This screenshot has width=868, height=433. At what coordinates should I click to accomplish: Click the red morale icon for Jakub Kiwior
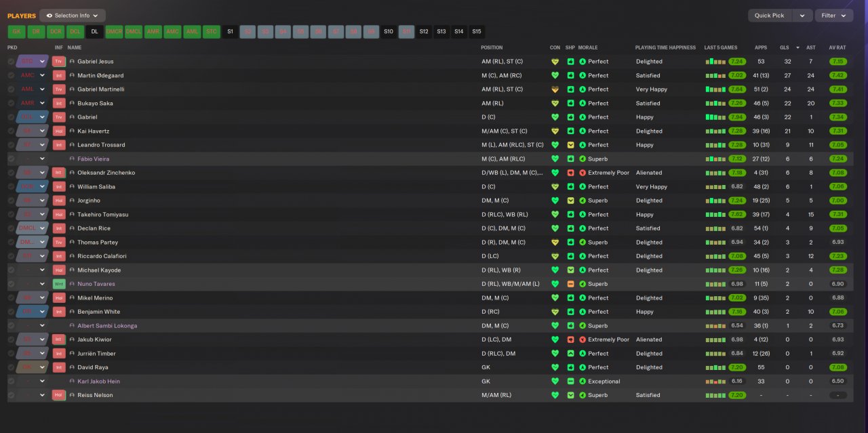(583, 339)
